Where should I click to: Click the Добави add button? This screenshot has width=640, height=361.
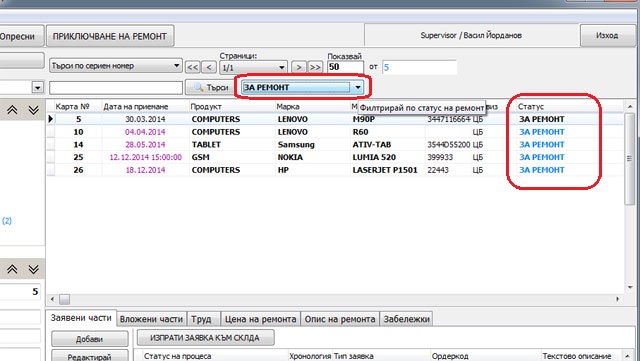pos(89,339)
